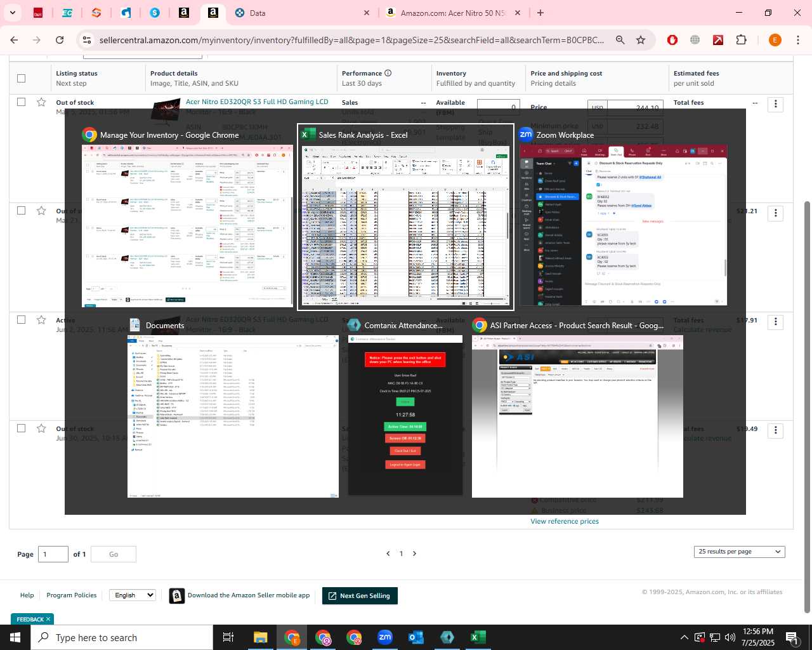Open actions menu for $19.49 fee row
Image resolution: width=812 pixels, height=650 pixels.
click(x=775, y=431)
